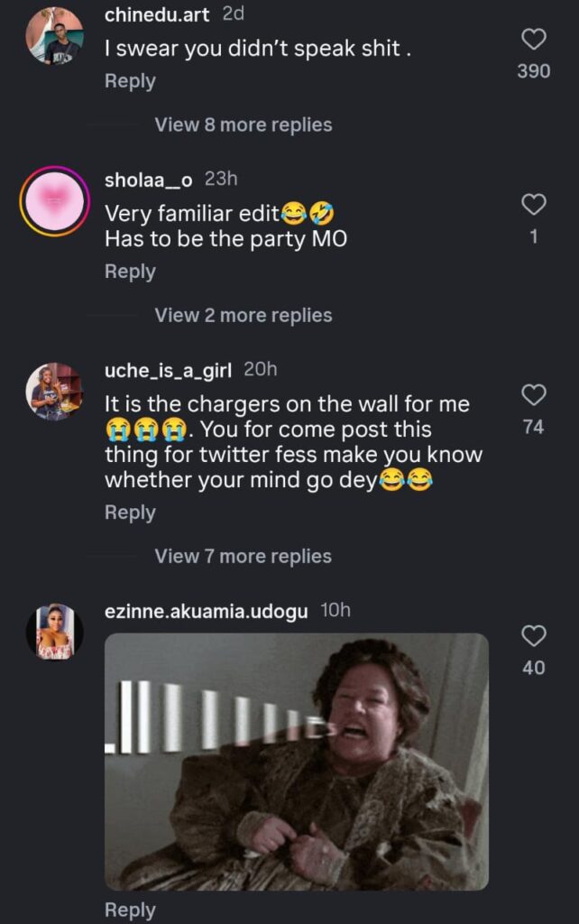The width and height of the screenshot is (579, 924).
Task: Expand View 8 more replies
Action: tap(244, 125)
